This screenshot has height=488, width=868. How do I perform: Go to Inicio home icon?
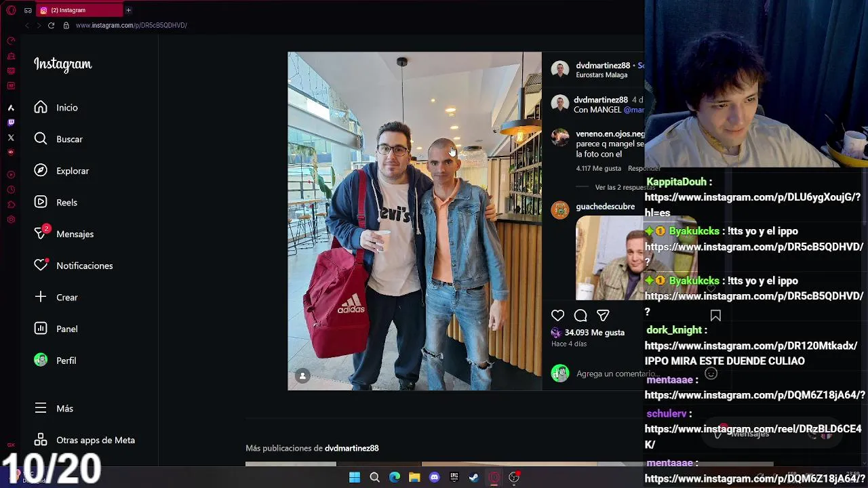pyautogui.click(x=41, y=107)
